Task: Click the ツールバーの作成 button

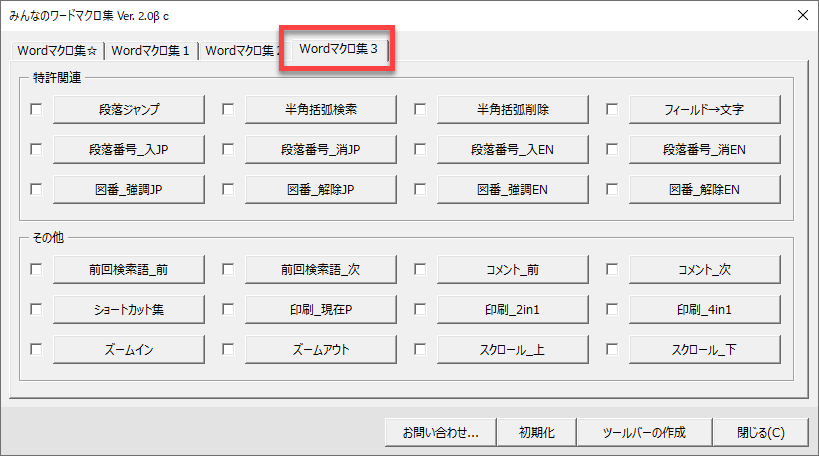Action: coord(643,433)
